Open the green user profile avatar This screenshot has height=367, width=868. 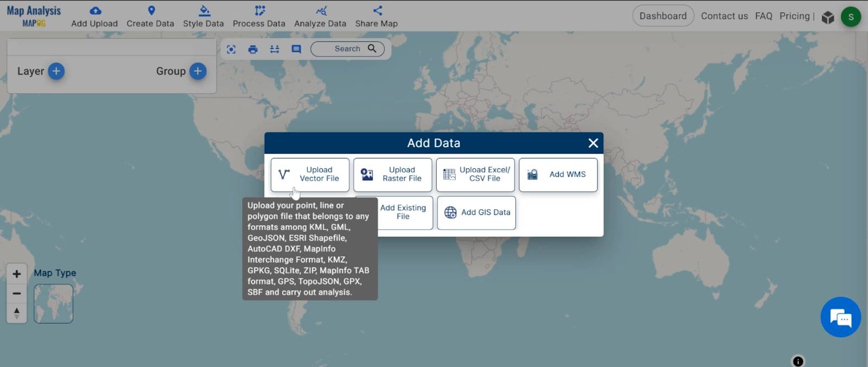(x=851, y=17)
